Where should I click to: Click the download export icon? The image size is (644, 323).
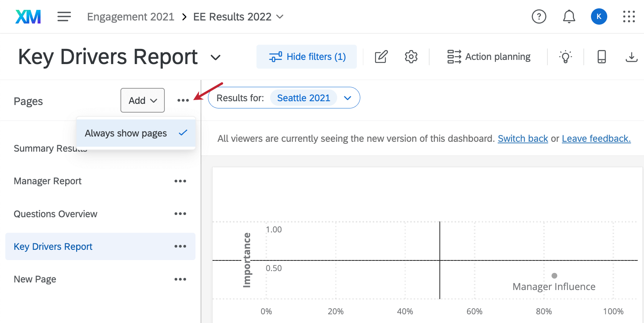631,57
